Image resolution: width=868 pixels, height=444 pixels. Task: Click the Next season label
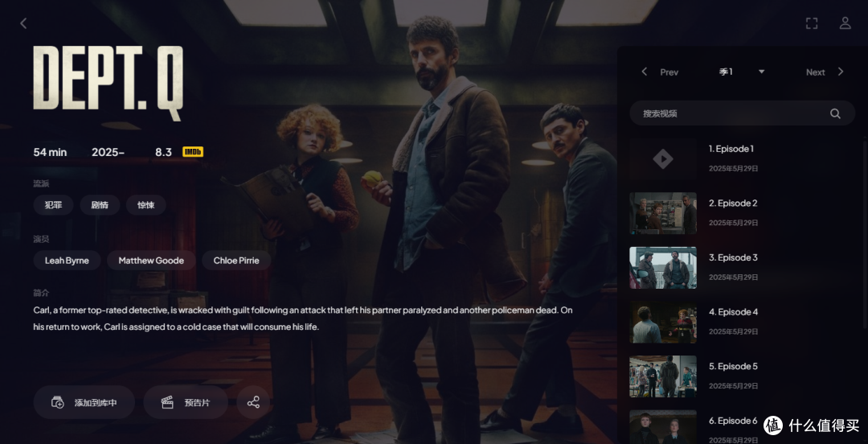coord(816,72)
